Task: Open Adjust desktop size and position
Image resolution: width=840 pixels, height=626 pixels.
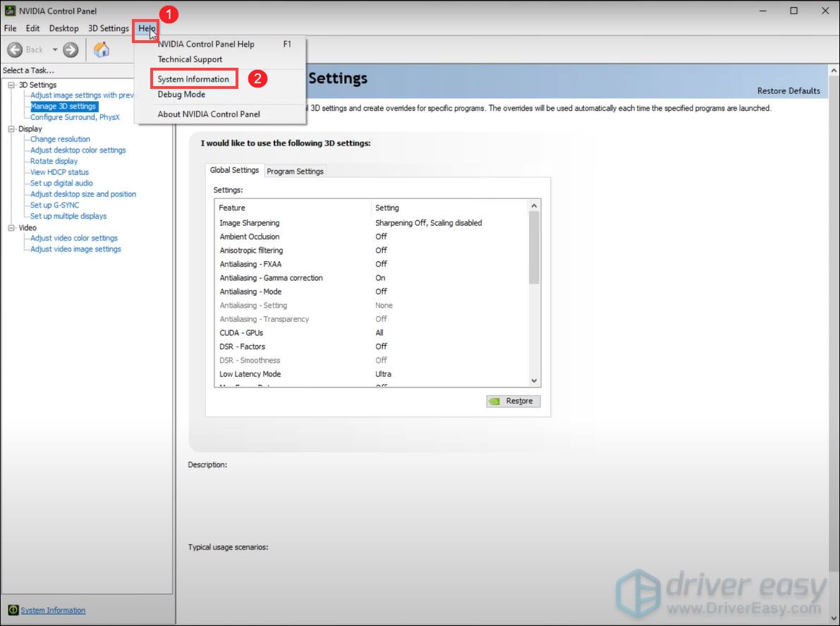Action: pyautogui.click(x=83, y=194)
